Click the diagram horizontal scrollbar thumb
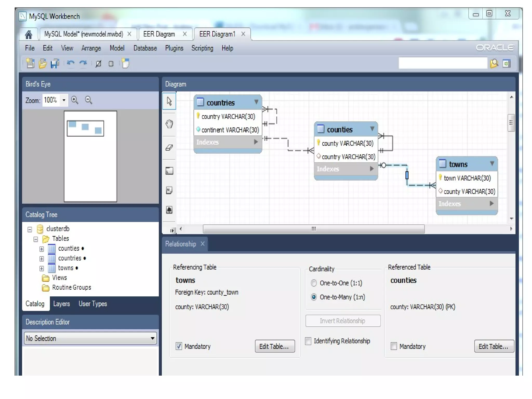Image resolution: width=532 pixels, height=399 pixels. (x=314, y=229)
